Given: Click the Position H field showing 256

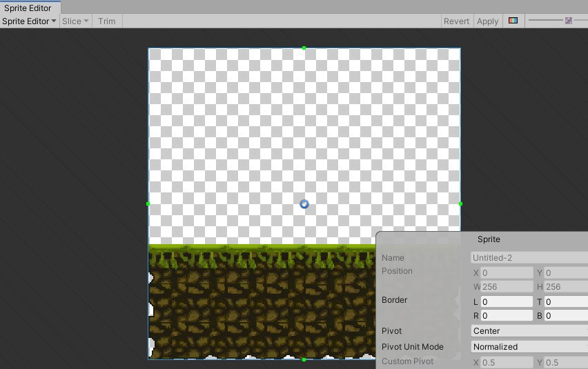Looking at the screenshot, I should pyautogui.click(x=566, y=287).
